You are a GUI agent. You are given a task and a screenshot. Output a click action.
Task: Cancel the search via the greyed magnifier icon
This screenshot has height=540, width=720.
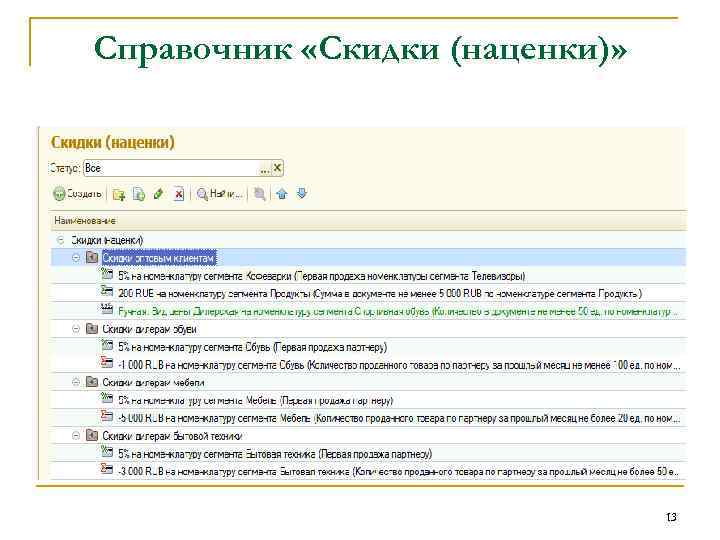pyautogui.click(x=259, y=194)
